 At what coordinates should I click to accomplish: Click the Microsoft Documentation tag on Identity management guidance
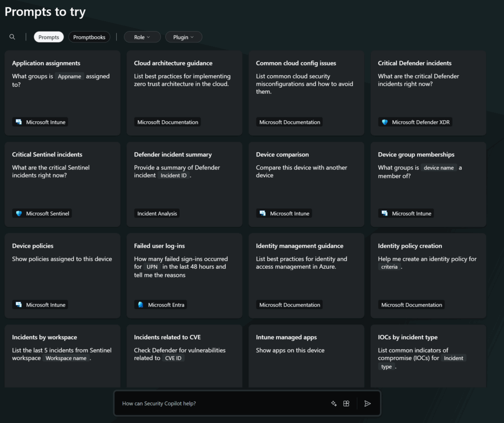pos(289,305)
